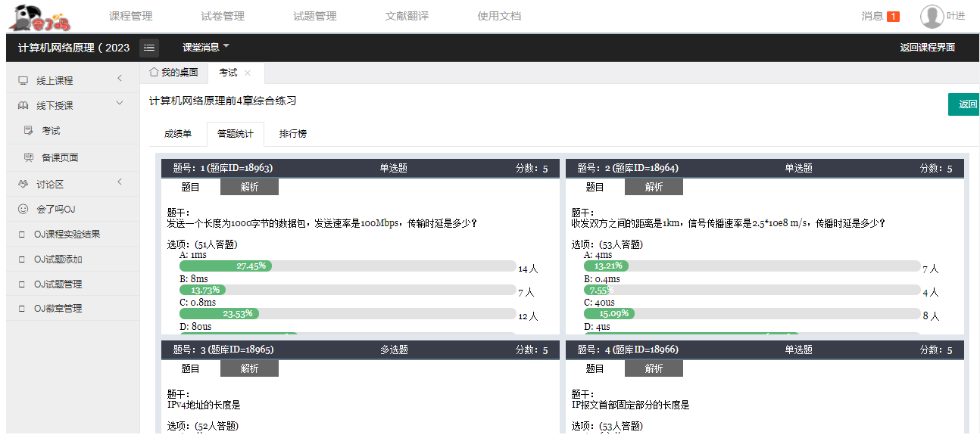Click the header 题号: 3 (题库ID=18965)
This screenshot has width=980, height=435.
click(223, 350)
